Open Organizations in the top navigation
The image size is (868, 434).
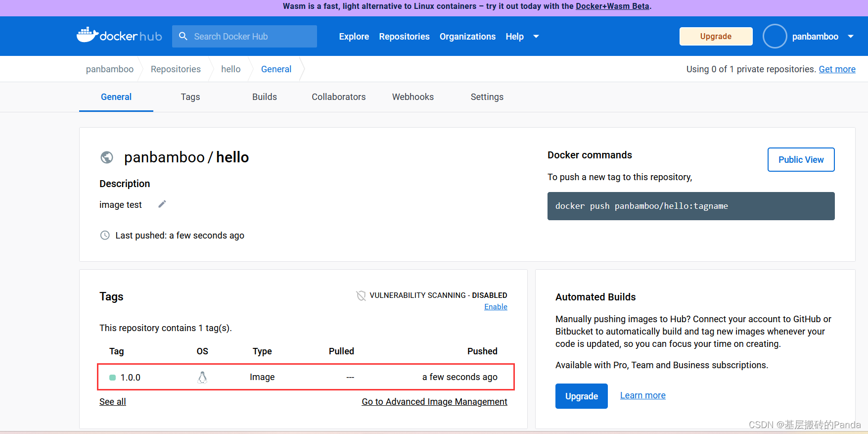467,37
